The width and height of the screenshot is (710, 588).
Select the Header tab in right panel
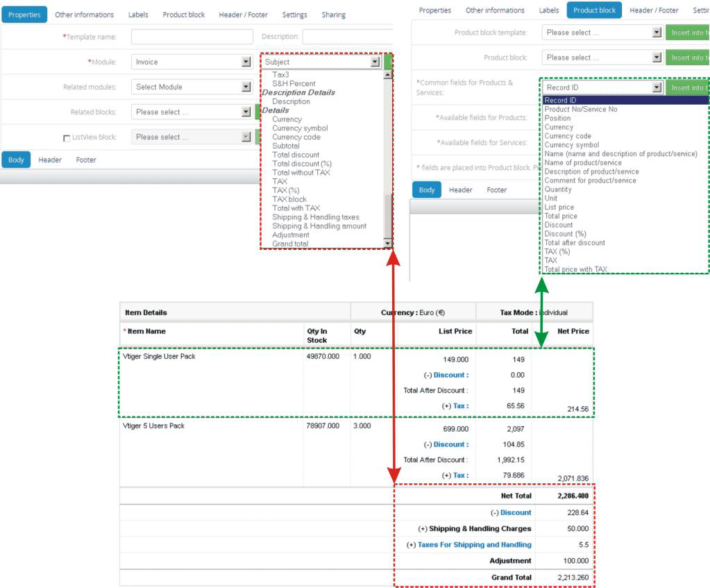click(x=461, y=190)
